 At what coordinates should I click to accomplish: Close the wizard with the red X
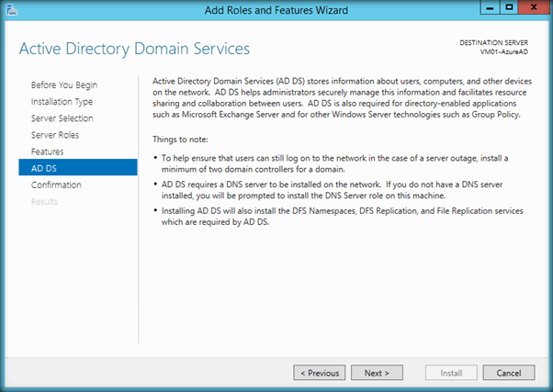click(x=531, y=9)
